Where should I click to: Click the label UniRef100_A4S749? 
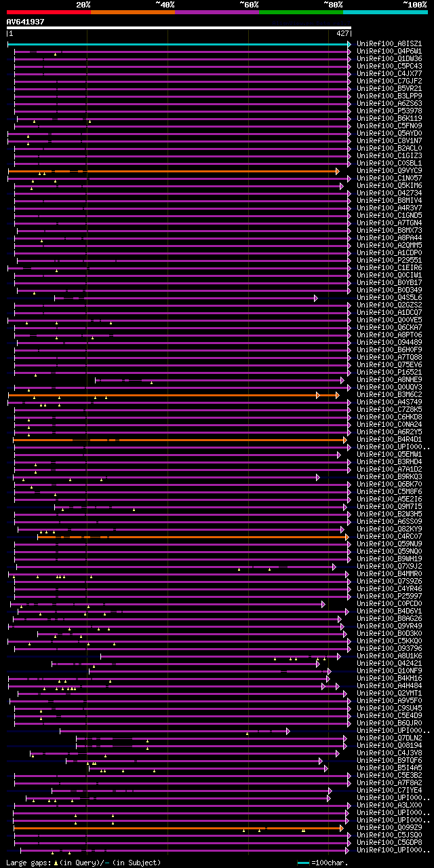tap(389, 402)
